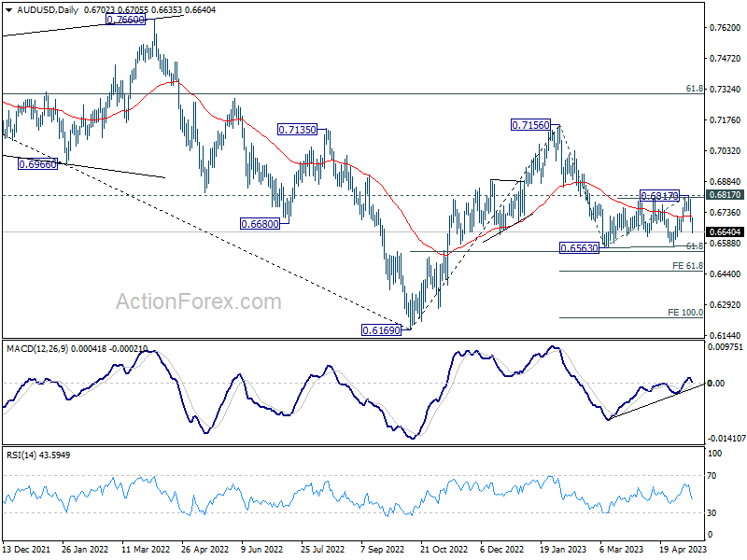747x560 pixels.
Task: Click the 0.71350 peak label
Action: click(x=297, y=130)
